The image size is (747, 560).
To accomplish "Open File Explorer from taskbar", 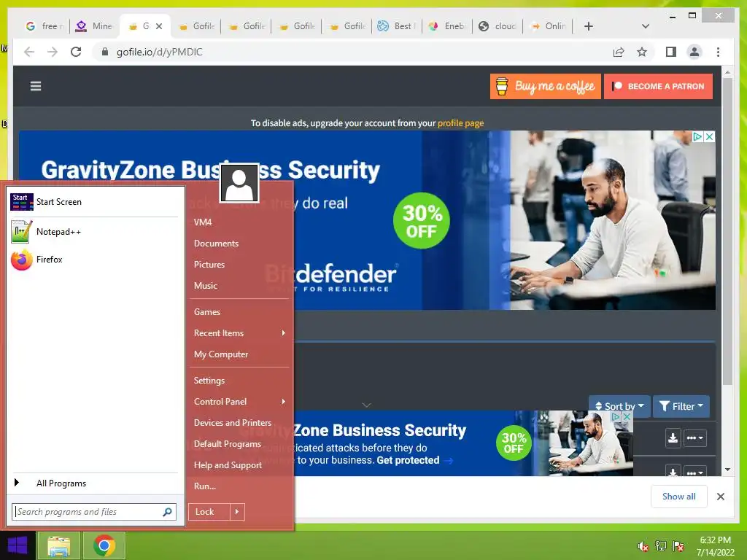I will (x=58, y=545).
